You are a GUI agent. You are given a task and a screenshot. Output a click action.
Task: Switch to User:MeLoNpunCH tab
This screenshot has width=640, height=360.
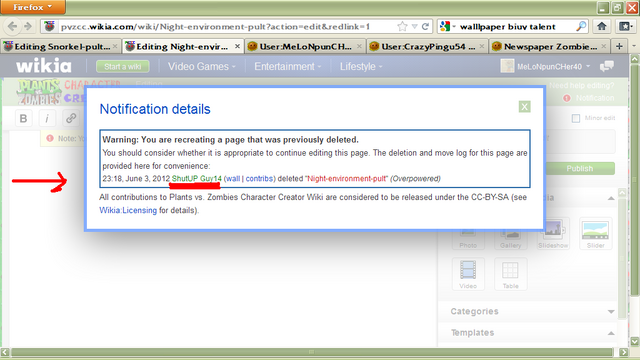tap(305, 47)
